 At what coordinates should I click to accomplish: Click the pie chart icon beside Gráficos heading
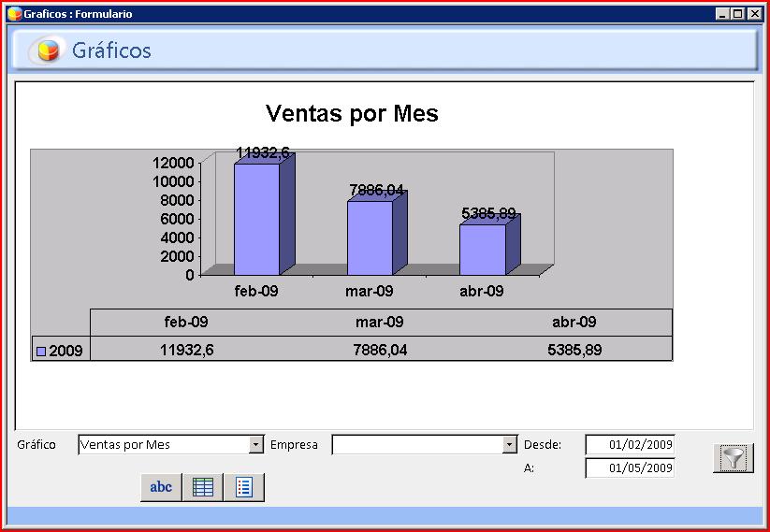48,50
